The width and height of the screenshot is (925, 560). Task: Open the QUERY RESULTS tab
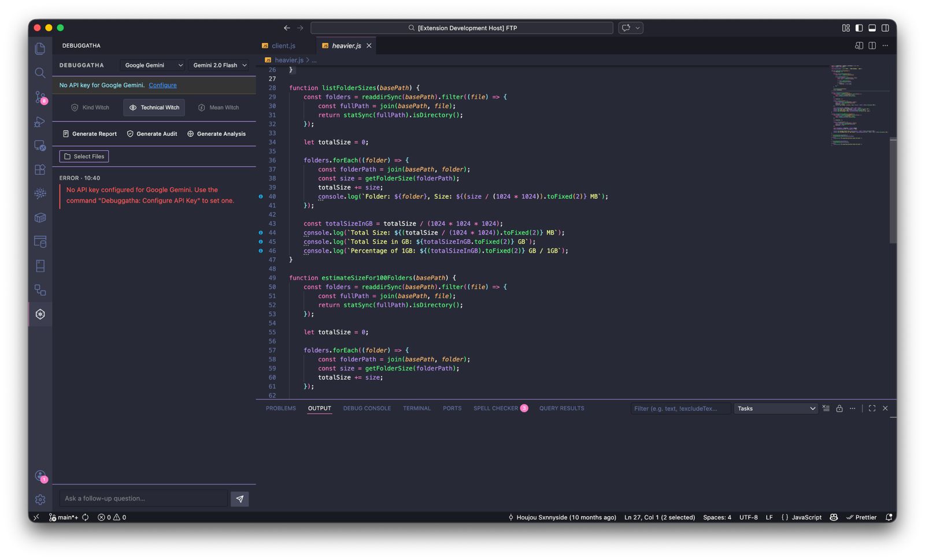click(562, 409)
